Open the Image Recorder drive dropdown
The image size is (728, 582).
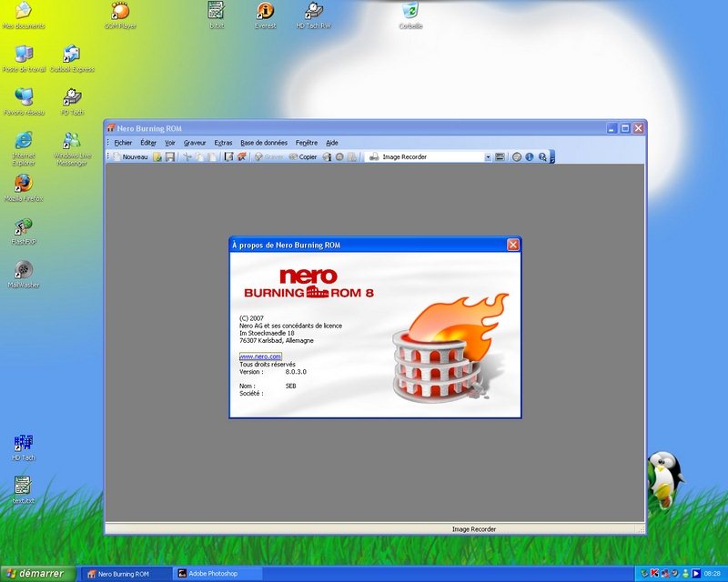click(488, 157)
